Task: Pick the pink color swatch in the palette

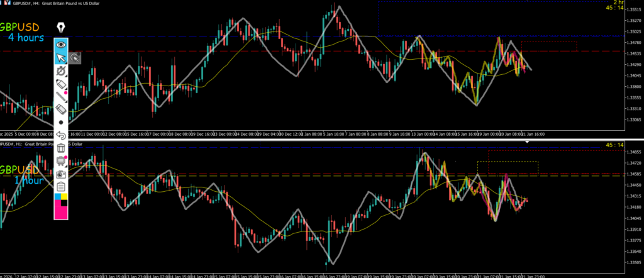Action: (61, 211)
